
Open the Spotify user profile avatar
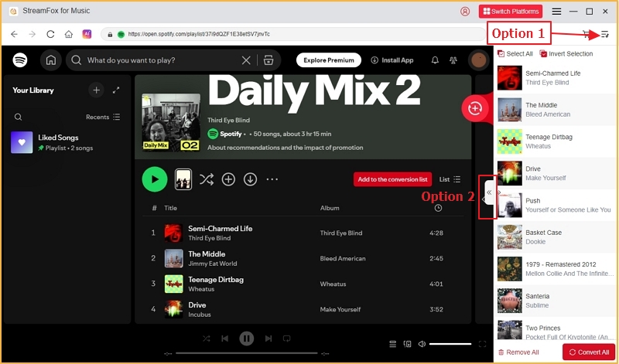[479, 60]
